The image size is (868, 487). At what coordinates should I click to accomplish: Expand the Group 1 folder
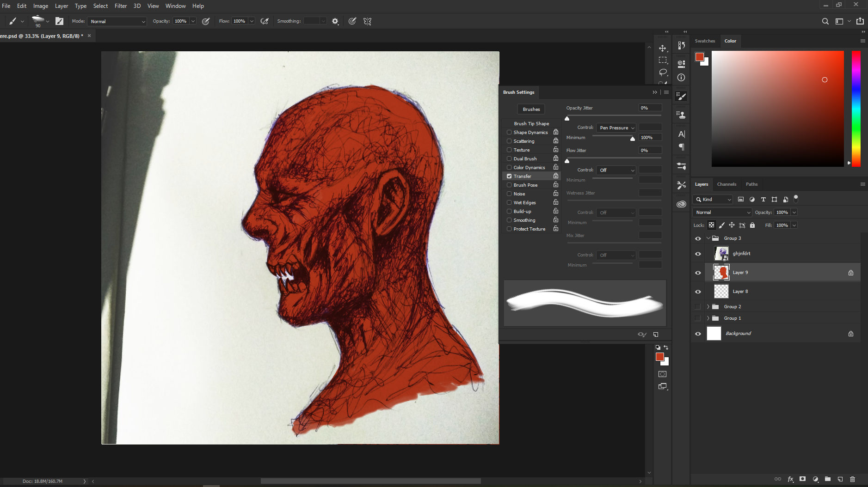[708, 318]
